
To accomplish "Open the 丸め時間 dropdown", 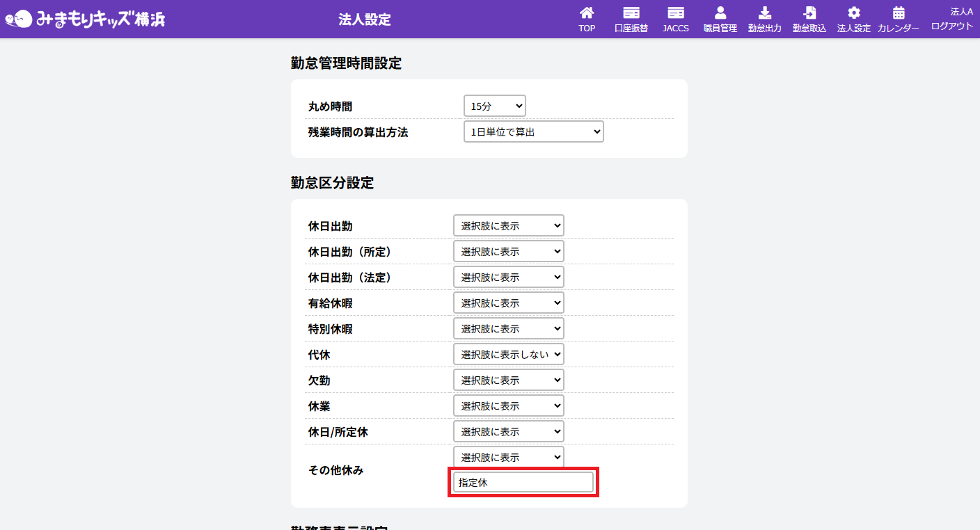I will tap(494, 106).
